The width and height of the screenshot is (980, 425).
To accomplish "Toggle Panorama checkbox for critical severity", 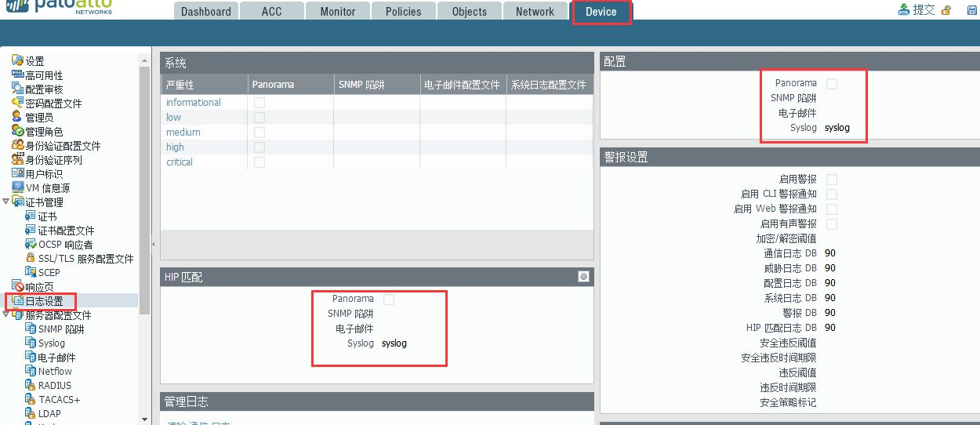I will 259,162.
